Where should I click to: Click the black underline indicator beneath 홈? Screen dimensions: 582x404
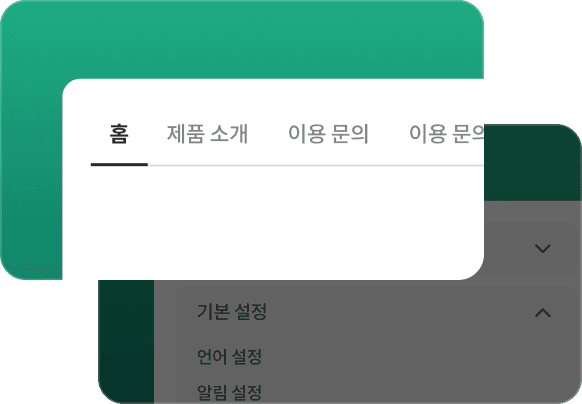point(119,165)
